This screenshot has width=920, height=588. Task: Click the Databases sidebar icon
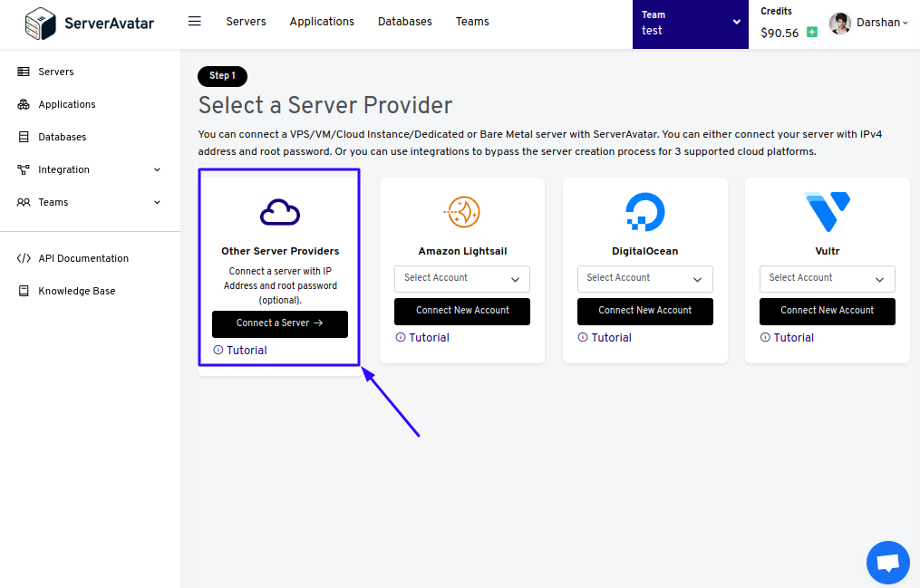[24, 137]
